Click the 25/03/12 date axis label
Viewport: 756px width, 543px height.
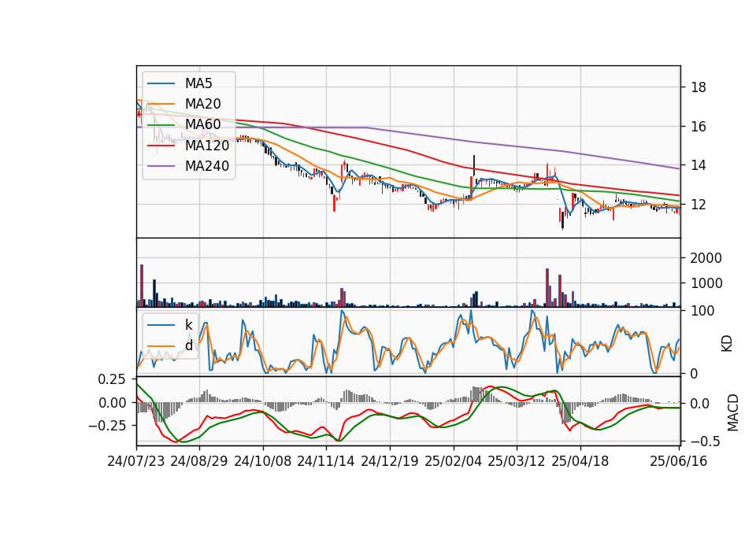[x=517, y=461]
